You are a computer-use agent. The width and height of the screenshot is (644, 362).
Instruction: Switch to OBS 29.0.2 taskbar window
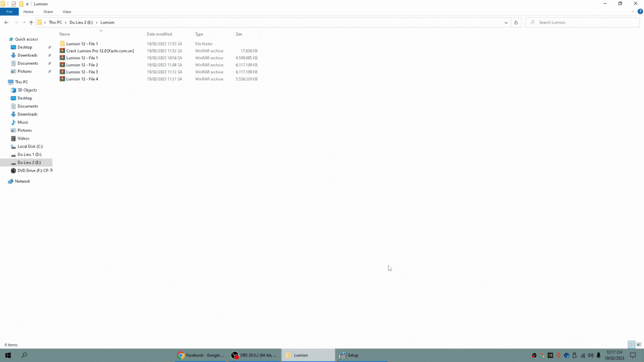point(254,355)
